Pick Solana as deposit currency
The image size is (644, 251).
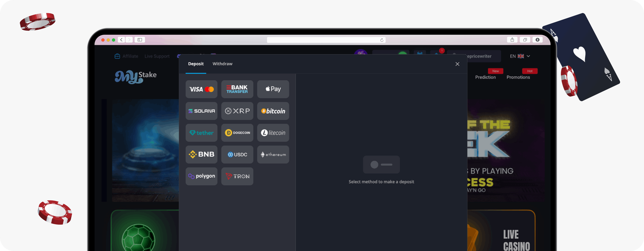pyautogui.click(x=201, y=111)
